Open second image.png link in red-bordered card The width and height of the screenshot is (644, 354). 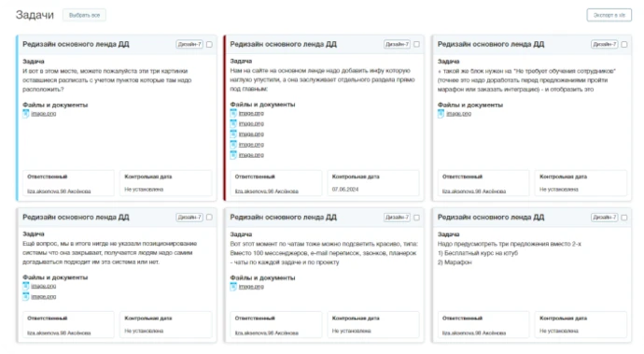coord(251,123)
